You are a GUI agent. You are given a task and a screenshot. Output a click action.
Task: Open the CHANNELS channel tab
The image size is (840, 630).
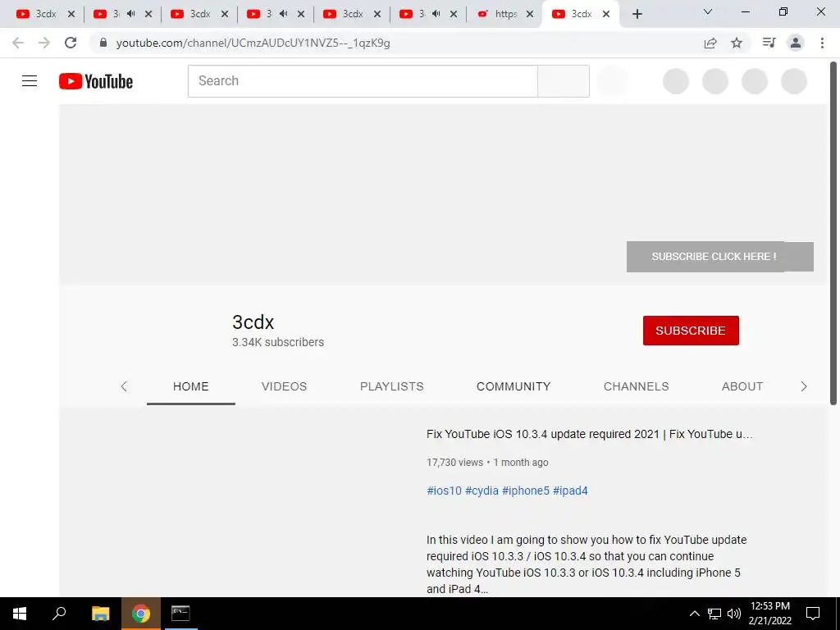[636, 386]
